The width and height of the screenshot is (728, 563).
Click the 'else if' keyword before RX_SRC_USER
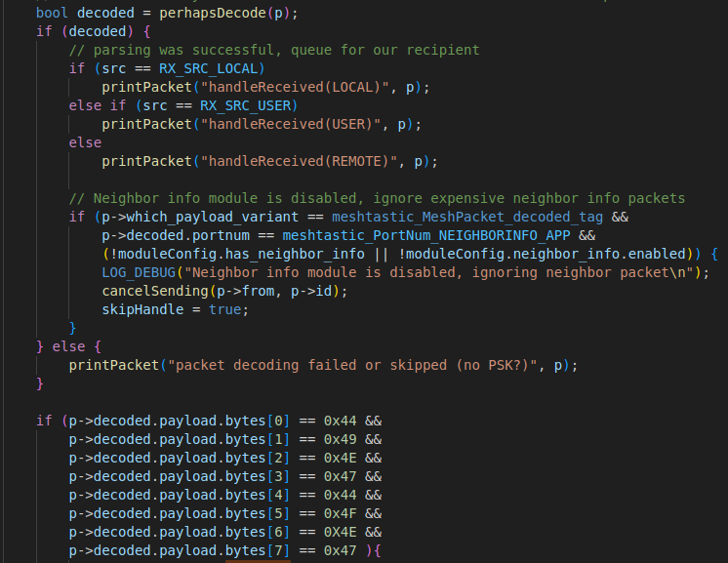(x=98, y=105)
